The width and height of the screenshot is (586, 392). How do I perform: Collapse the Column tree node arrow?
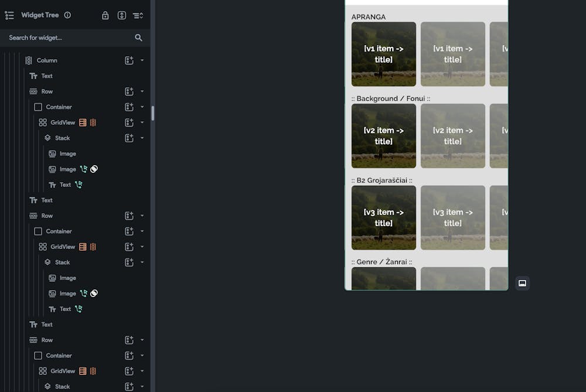142,60
